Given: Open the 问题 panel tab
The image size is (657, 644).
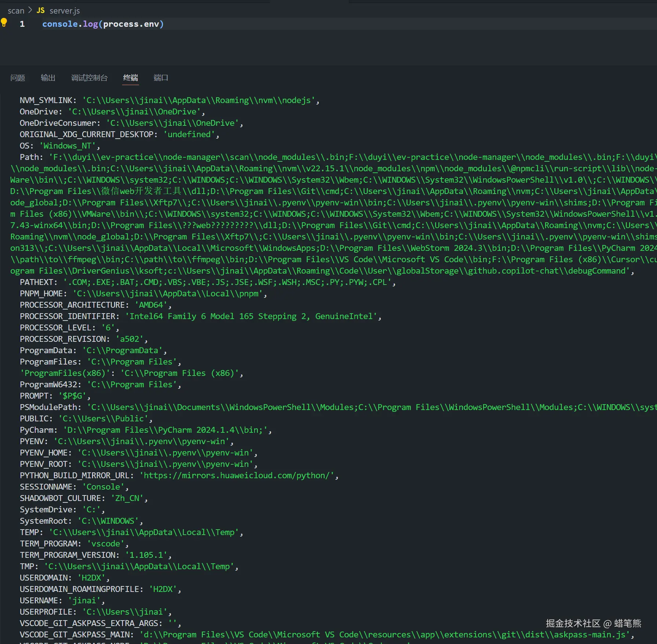Looking at the screenshot, I should point(18,78).
